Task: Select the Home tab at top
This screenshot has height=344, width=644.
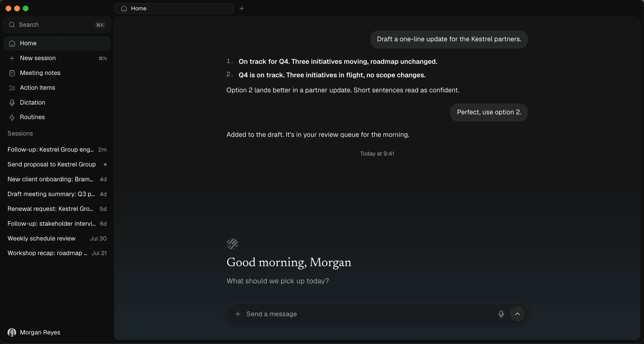Action: tap(174, 8)
